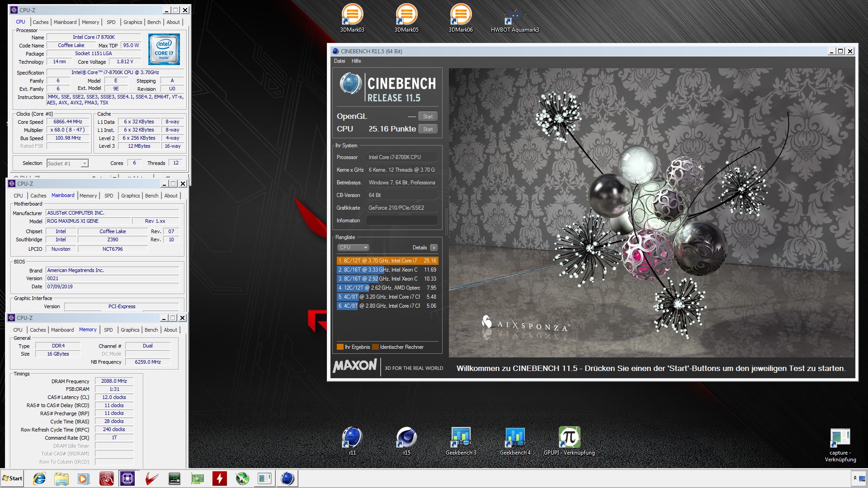The image size is (868, 488).
Task: Click the DRAM Frequency 2088.0 MHz value
Action: [114, 381]
